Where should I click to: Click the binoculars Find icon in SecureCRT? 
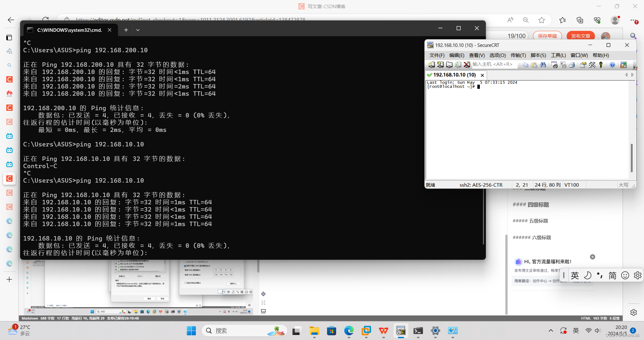coord(543,65)
